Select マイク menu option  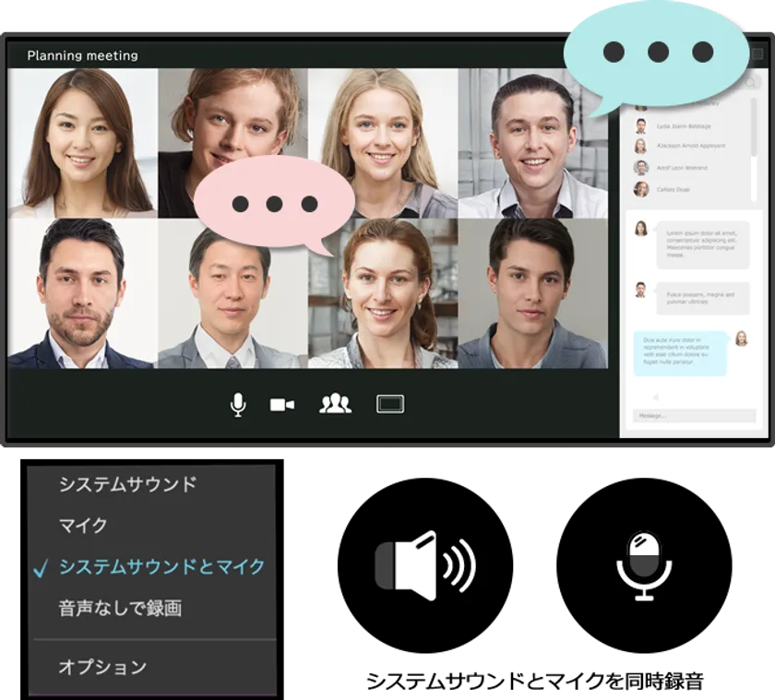(83, 526)
